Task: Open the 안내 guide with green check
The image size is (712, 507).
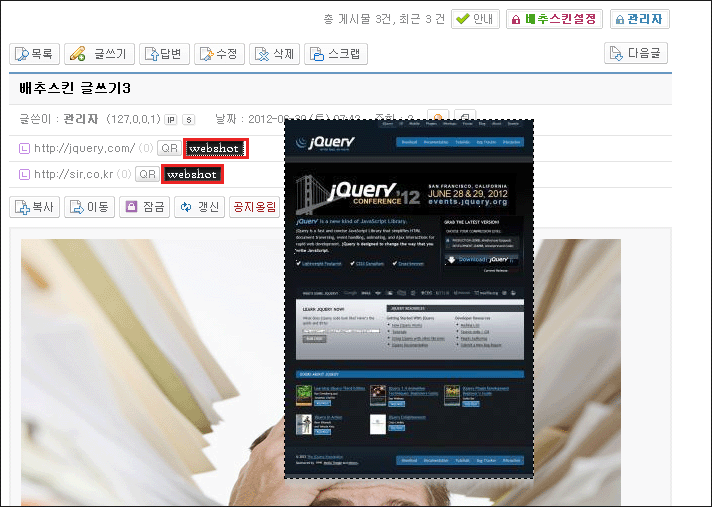Action: click(x=475, y=19)
